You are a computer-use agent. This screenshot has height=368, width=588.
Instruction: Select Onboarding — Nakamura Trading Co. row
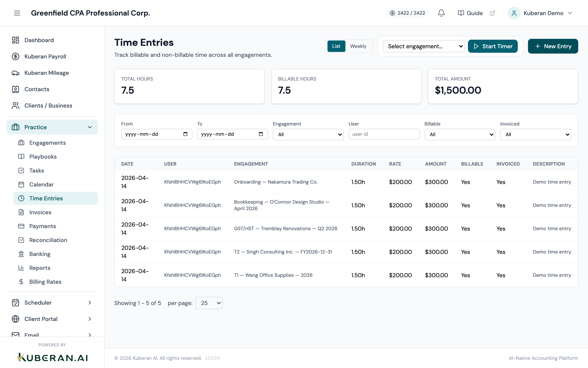coord(346,182)
